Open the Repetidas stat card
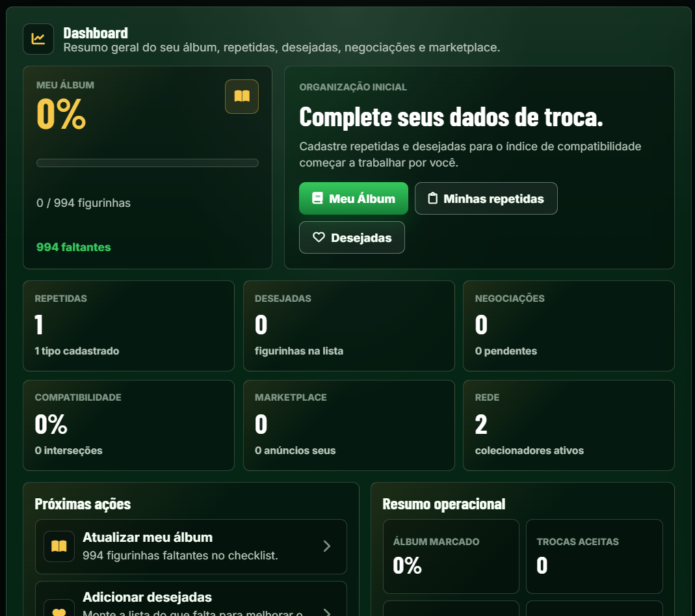695x616 pixels. click(129, 325)
